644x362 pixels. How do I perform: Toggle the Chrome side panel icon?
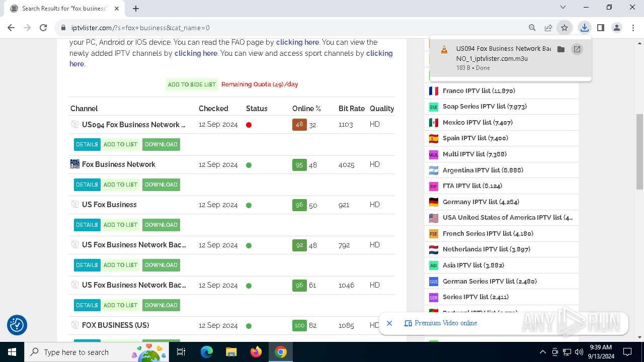coord(601,28)
